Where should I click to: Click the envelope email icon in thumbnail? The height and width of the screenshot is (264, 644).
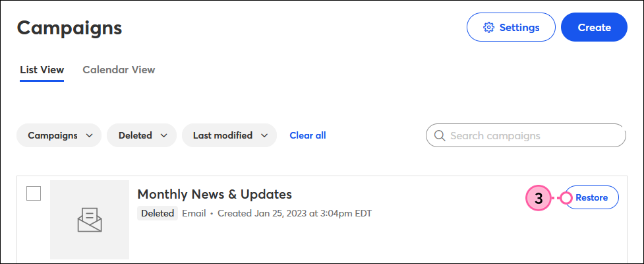click(90, 220)
